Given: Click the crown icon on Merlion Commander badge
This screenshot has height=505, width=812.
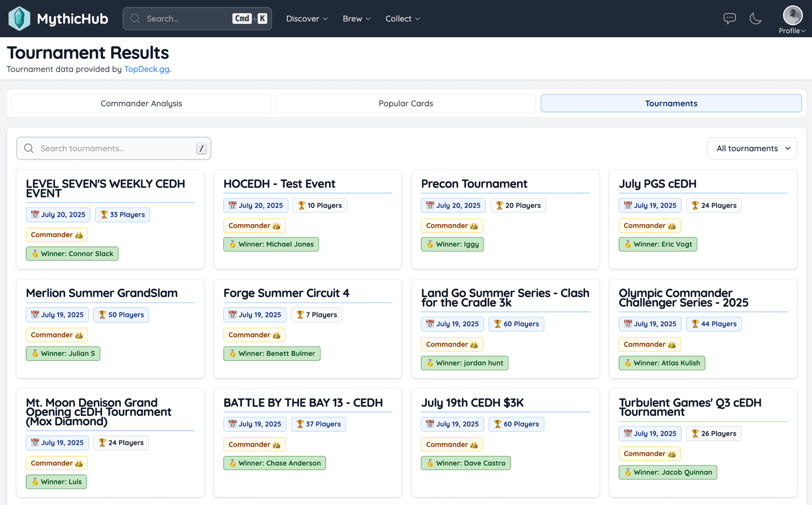Looking at the screenshot, I should (x=79, y=335).
